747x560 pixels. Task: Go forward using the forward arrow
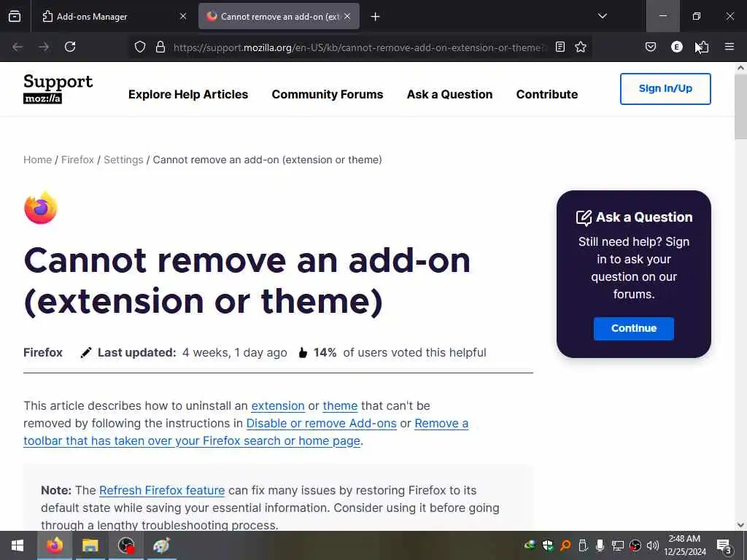tap(44, 47)
